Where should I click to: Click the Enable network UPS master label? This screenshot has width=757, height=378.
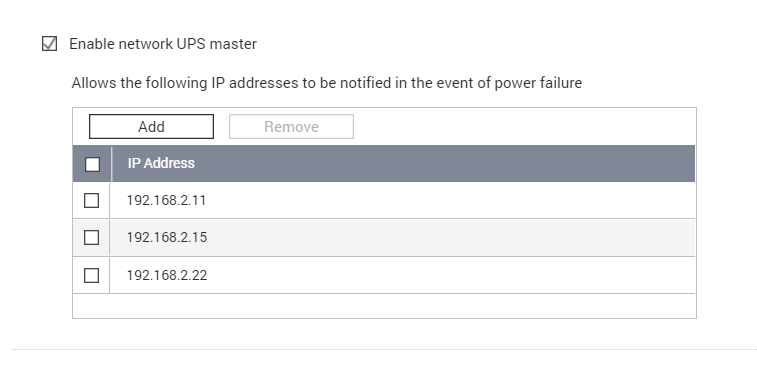coord(163,44)
